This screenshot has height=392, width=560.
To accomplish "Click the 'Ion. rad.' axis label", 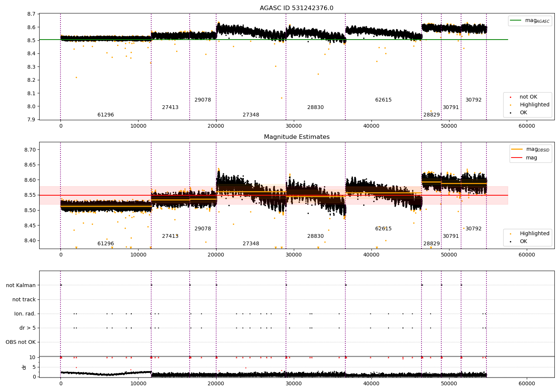I will (x=25, y=314).
